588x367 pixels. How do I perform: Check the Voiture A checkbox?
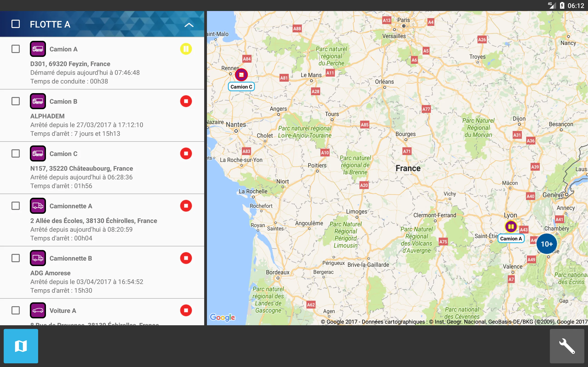[16, 310]
